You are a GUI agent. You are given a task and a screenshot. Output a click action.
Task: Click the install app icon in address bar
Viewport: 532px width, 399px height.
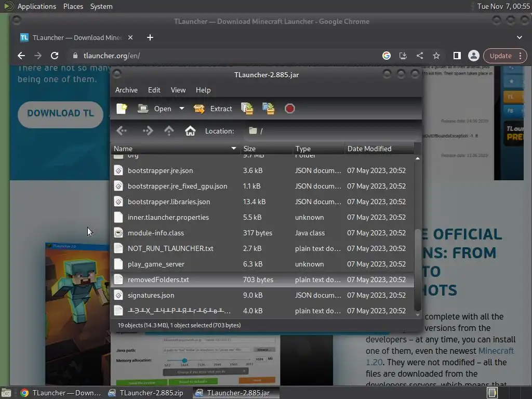(x=403, y=56)
